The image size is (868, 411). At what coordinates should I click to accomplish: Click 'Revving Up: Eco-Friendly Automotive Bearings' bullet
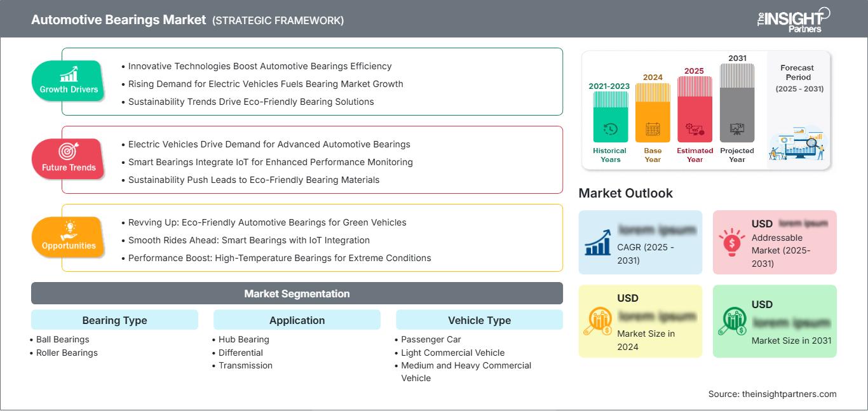(x=267, y=222)
